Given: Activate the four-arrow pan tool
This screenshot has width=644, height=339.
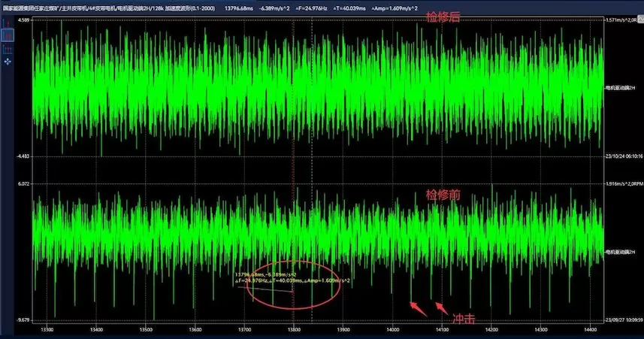Looking at the screenshot, I should coord(8,60).
